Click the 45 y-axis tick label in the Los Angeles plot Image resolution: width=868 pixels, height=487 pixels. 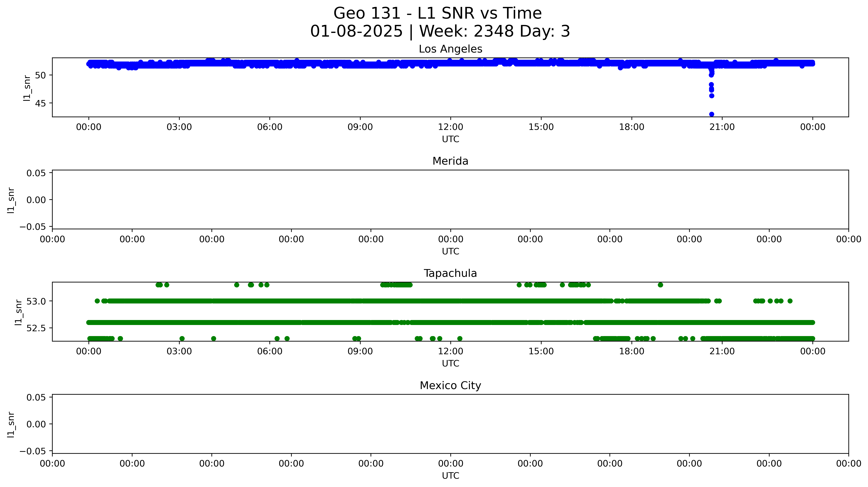(40, 103)
